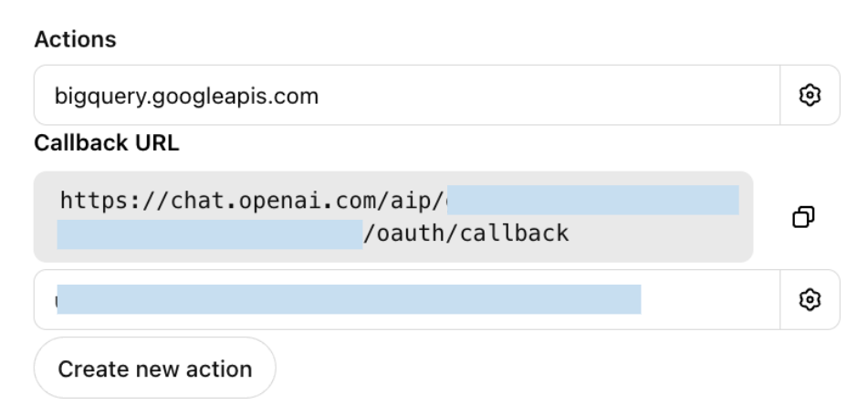The image size is (868, 415).
Task: Click the word 'action' on the create button
Action: coord(220,368)
